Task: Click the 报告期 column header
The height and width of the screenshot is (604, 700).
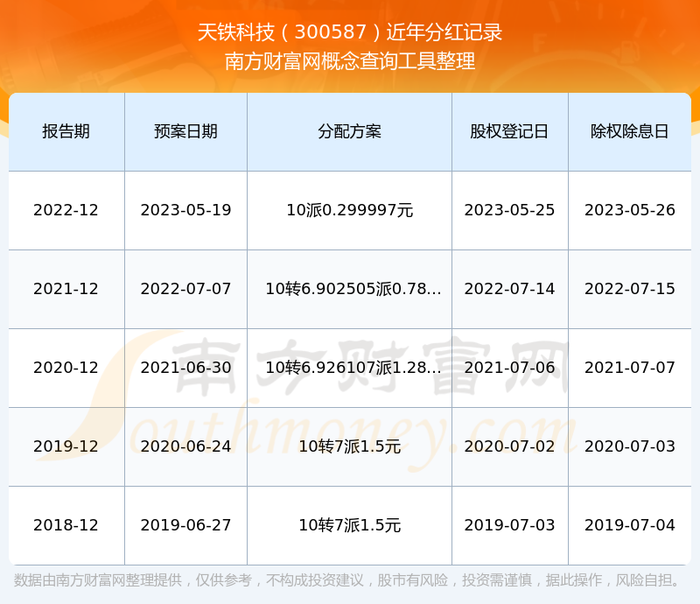Action: tap(66, 131)
